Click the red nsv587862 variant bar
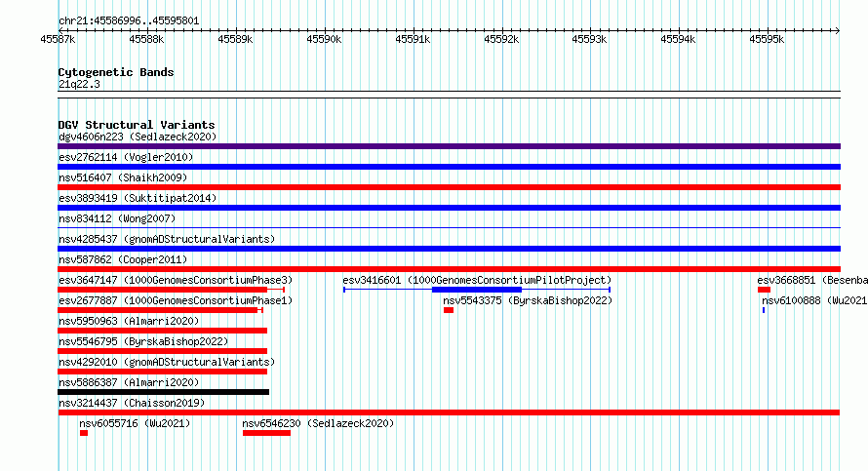This screenshot has height=471, width=868. [449, 269]
